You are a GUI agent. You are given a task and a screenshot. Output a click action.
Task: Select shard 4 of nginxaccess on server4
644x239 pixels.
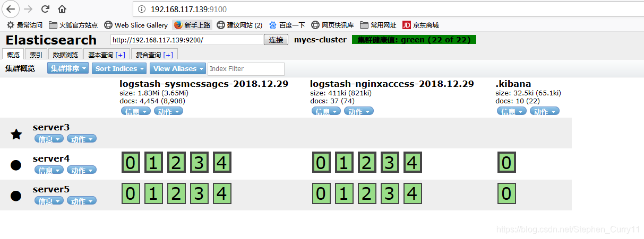click(x=413, y=163)
